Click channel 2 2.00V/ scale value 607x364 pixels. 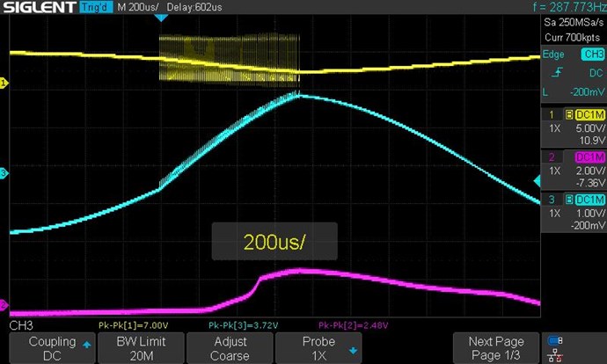click(x=590, y=171)
